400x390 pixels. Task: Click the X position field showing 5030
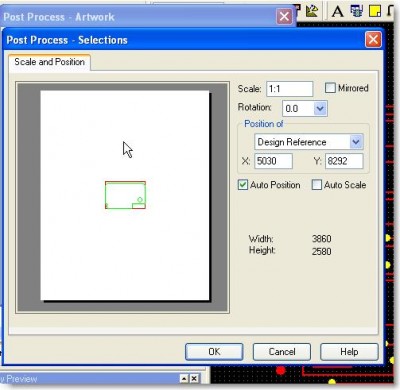[x=273, y=161]
